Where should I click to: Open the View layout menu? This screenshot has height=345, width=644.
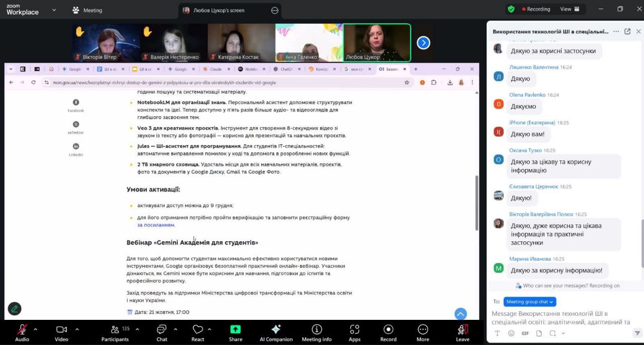coord(570,9)
